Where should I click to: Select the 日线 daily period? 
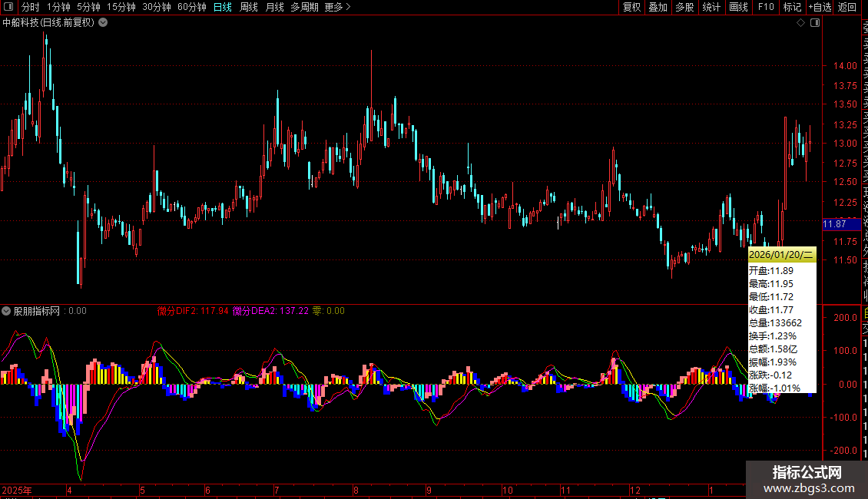click(x=223, y=7)
